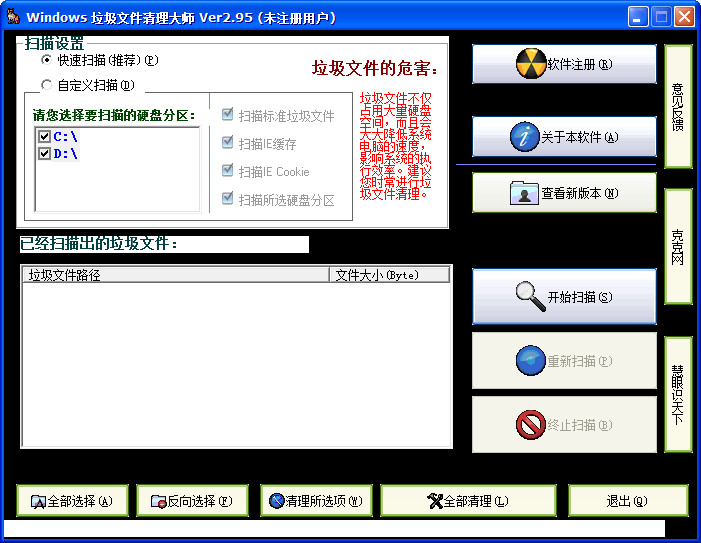Click 垃圾文件路径 column header

pyautogui.click(x=176, y=275)
